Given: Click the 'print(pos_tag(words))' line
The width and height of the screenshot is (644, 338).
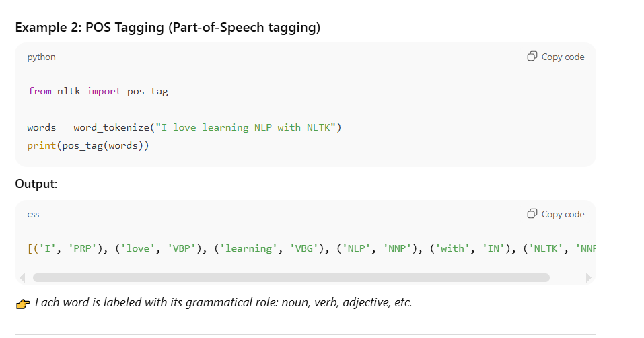Looking at the screenshot, I should tap(88, 145).
